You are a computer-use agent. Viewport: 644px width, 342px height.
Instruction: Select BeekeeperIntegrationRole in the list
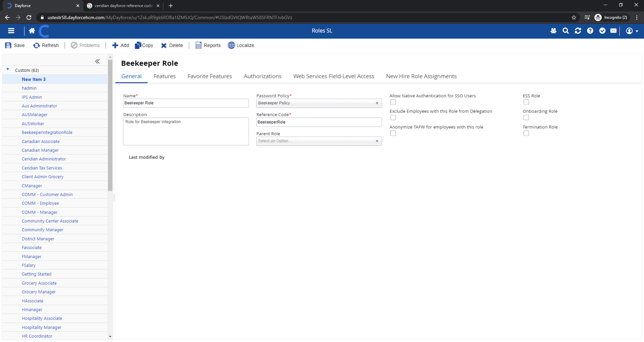[x=47, y=133]
